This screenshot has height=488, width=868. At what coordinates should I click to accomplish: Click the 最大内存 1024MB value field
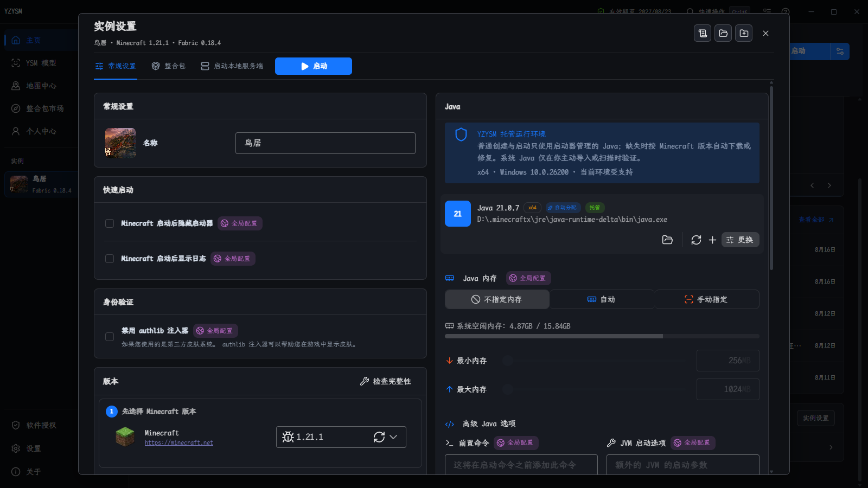coord(728,389)
